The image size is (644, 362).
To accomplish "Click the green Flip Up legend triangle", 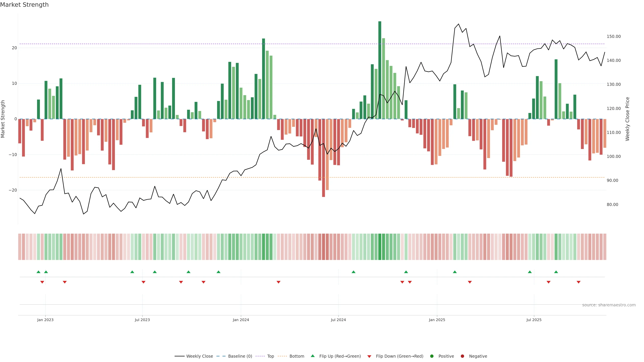I will pos(312,356).
